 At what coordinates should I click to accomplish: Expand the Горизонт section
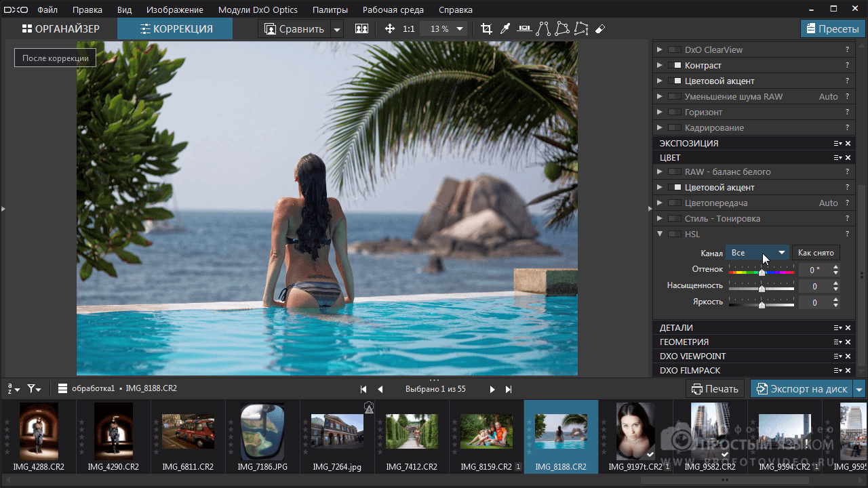pos(659,112)
